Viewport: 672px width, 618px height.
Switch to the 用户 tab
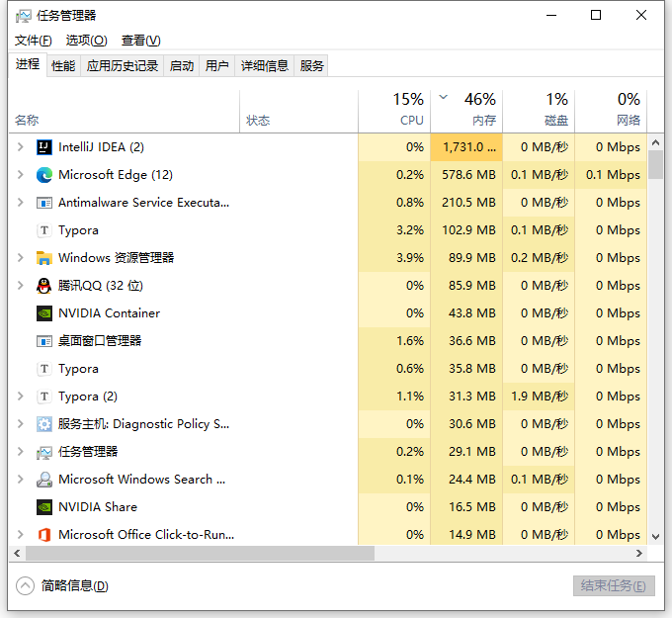(x=216, y=66)
